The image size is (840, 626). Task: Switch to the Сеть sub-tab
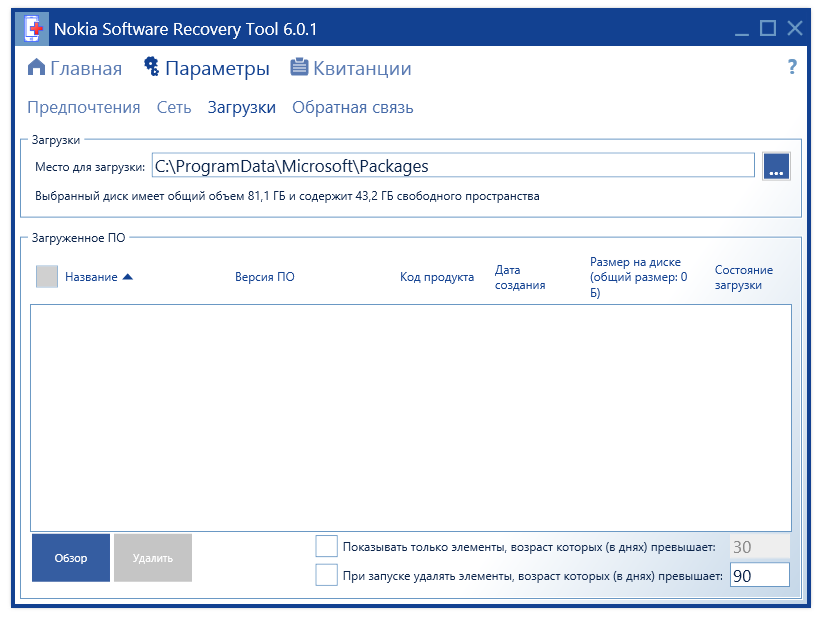[x=174, y=108]
